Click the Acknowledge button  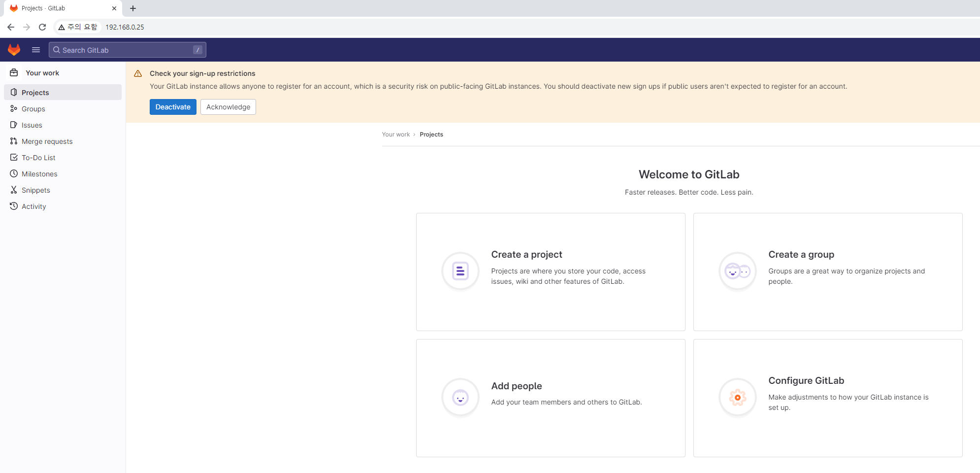[x=228, y=107]
